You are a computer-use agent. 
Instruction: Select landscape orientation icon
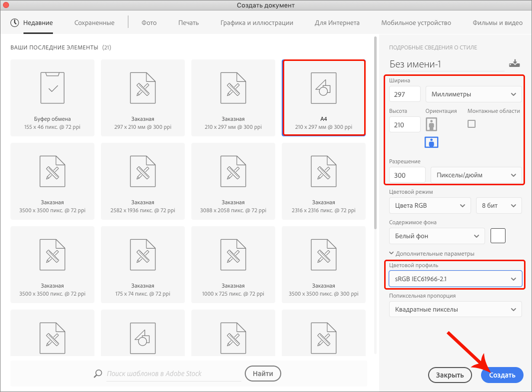(432, 142)
